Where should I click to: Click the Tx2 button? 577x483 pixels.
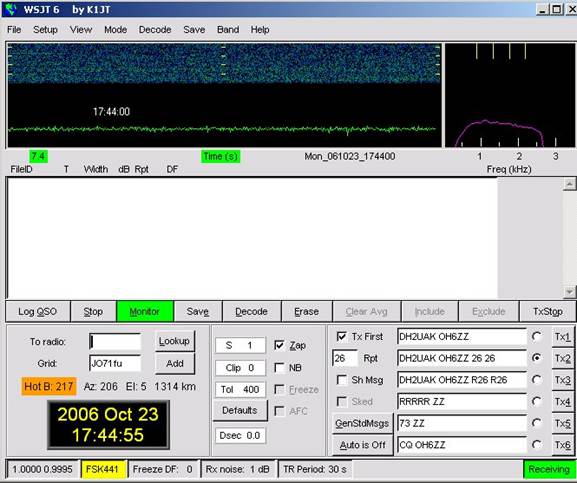pos(562,358)
